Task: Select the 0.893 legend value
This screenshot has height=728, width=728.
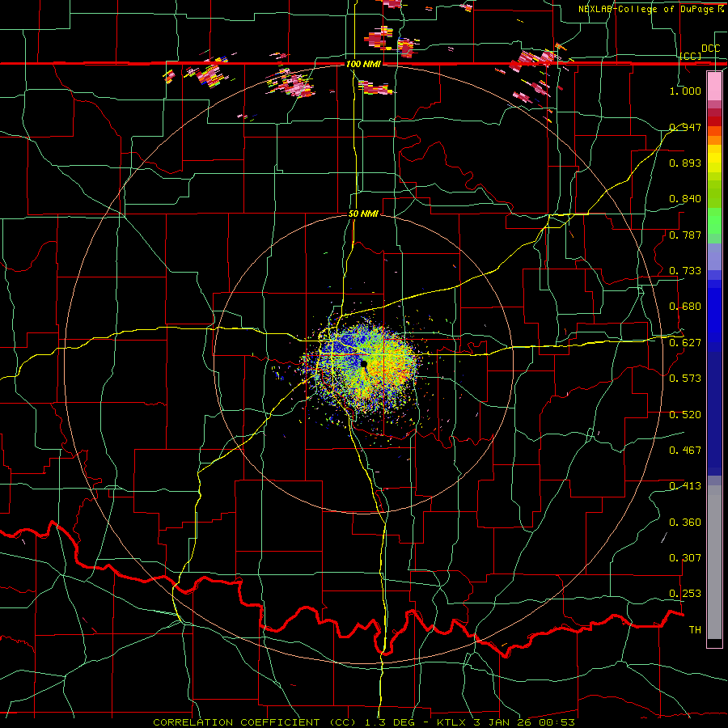Action: click(x=685, y=163)
